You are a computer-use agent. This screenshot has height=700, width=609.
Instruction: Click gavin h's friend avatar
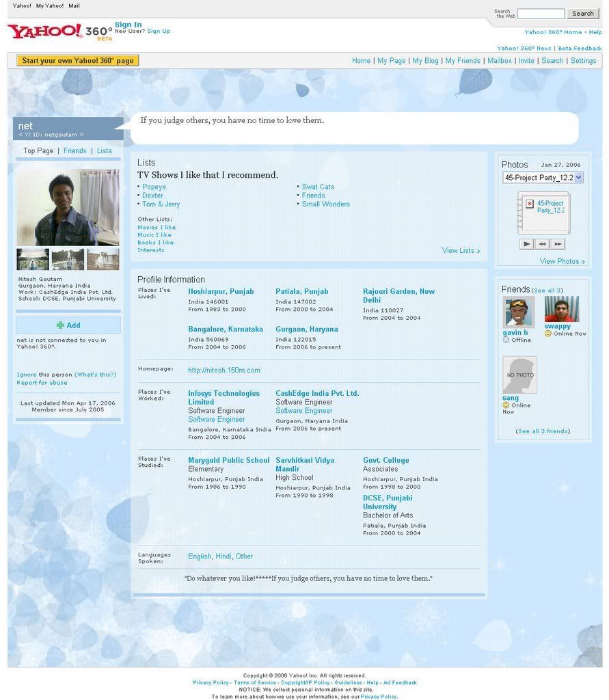(518, 312)
